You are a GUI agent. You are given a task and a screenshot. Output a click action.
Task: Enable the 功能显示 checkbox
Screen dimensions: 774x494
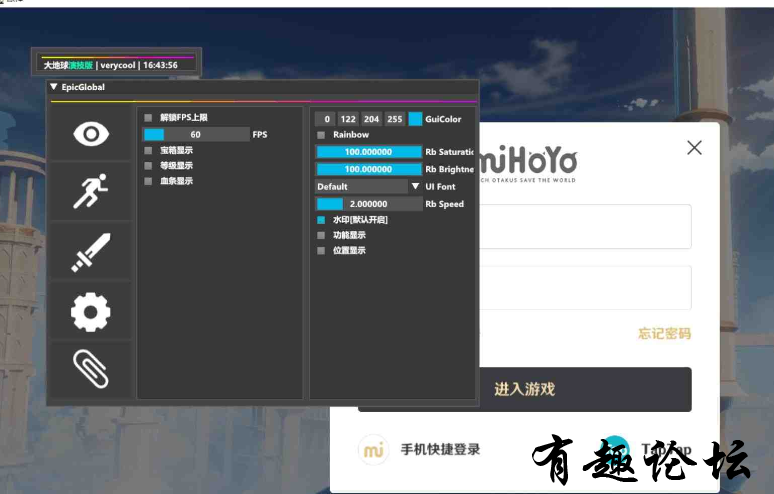tap(321, 235)
